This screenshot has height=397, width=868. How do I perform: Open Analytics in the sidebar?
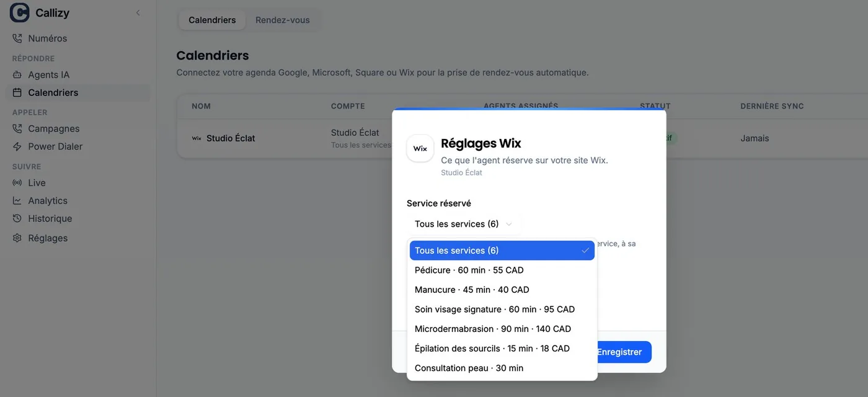pos(78,200)
